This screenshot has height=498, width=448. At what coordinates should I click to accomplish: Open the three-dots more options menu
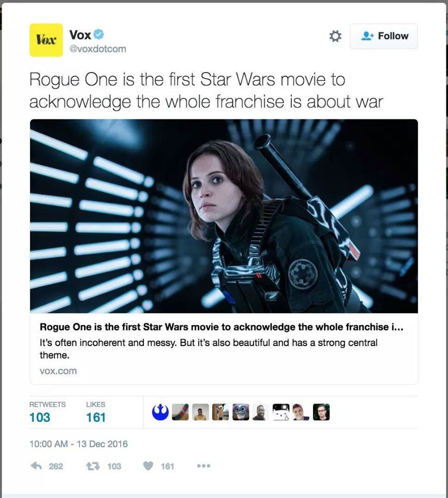203,466
